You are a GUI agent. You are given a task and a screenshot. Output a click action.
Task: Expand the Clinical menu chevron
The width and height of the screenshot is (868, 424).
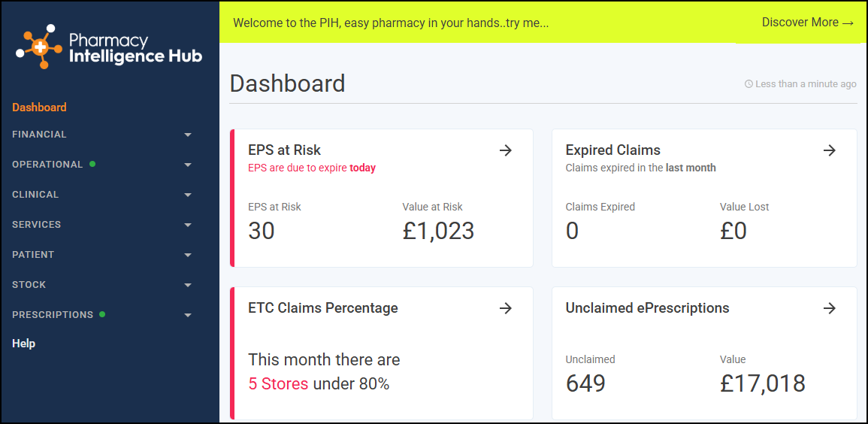click(188, 195)
